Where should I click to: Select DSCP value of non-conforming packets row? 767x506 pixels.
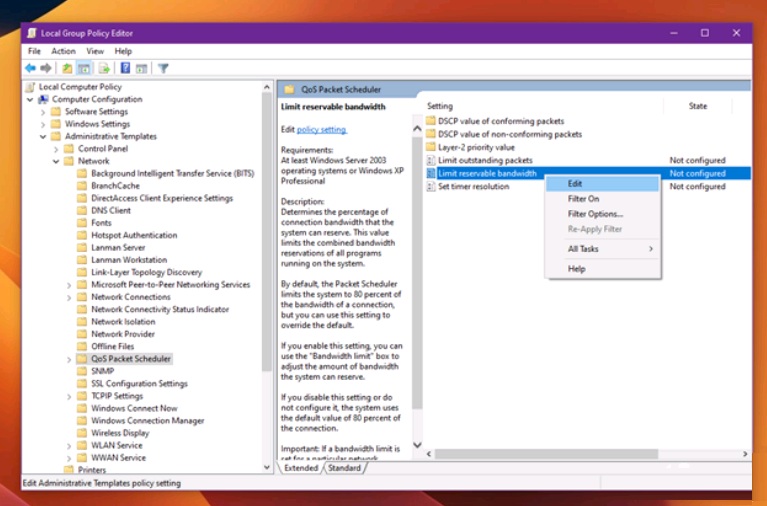tap(587, 134)
